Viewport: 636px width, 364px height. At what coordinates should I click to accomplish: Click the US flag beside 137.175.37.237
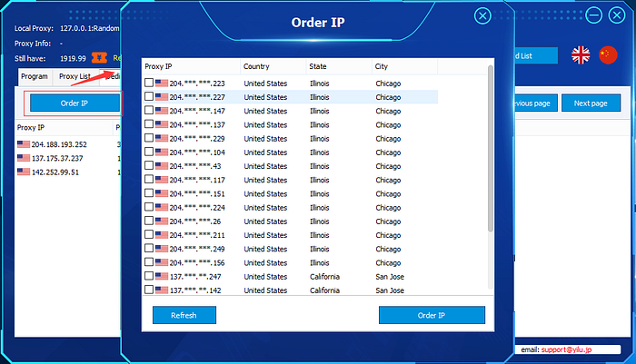point(24,158)
